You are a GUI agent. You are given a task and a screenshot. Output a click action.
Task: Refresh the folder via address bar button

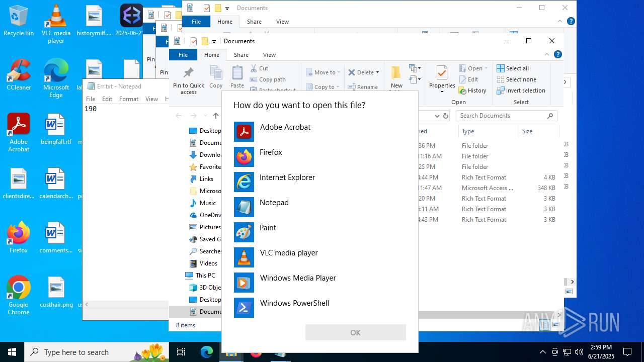(445, 116)
